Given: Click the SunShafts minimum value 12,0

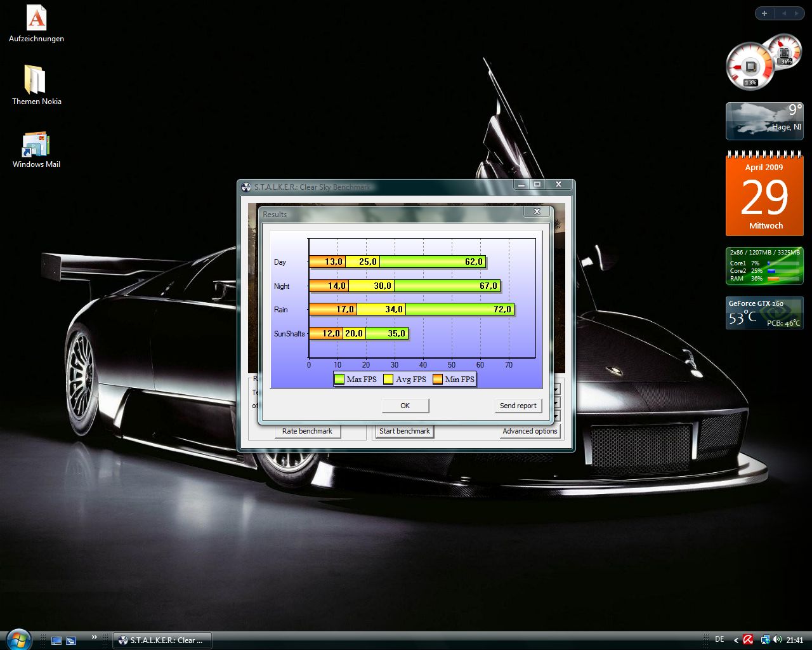Looking at the screenshot, I should tap(331, 333).
